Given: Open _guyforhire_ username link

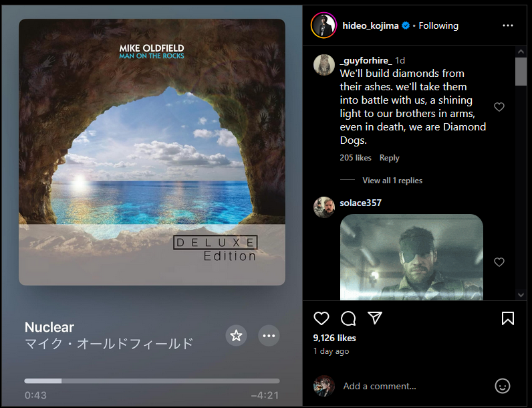Looking at the screenshot, I should pyautogui.click(x=366, y=60).
